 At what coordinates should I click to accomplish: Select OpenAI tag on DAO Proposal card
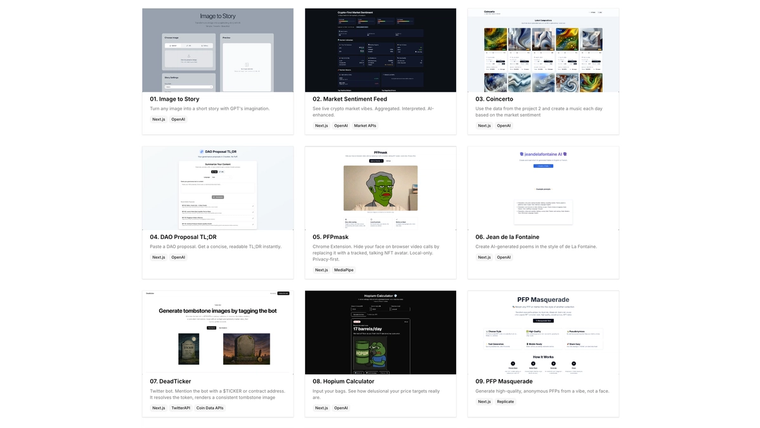[x=178, y=257]
